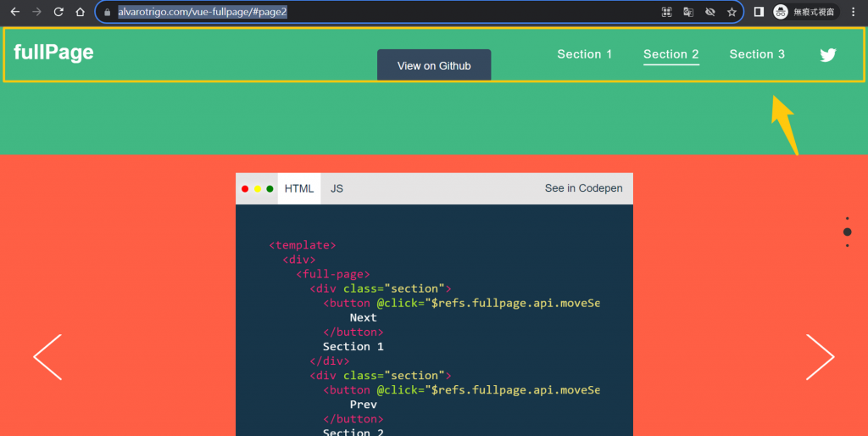
Task: Select Section 2 in the navigation
Action: (671, 54)
